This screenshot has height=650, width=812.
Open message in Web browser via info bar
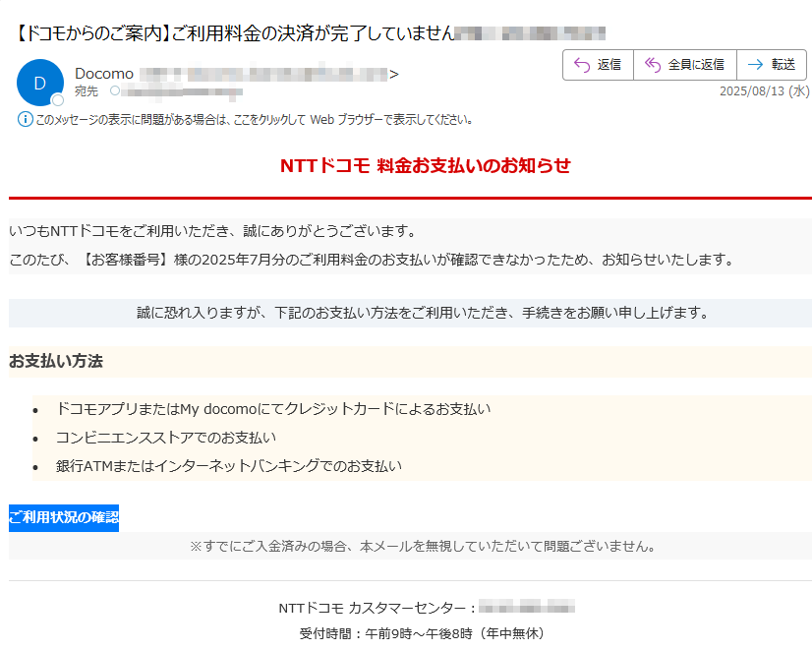[254, 120]
